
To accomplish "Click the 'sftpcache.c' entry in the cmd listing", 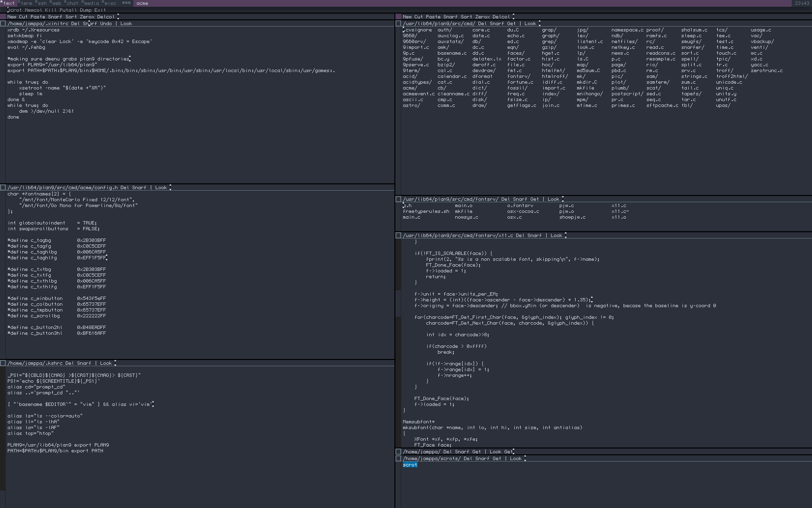I will (x=662, y=105).
